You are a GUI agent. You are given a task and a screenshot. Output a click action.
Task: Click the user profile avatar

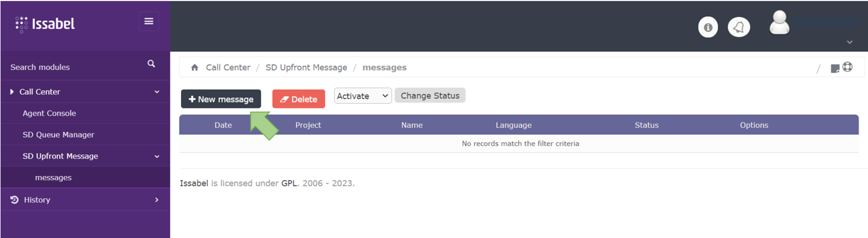pos(779,23)
